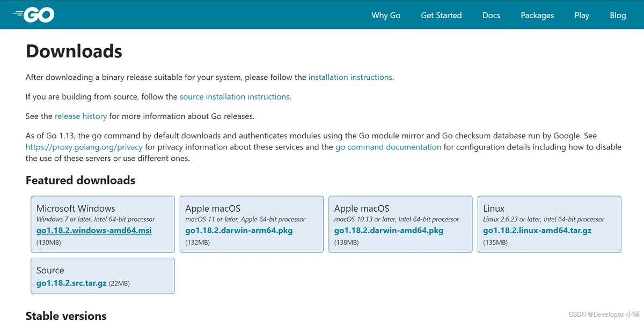Open the release history link
Image resolution: width=644 pixels, height=321 pixels.
pos(80,116)
